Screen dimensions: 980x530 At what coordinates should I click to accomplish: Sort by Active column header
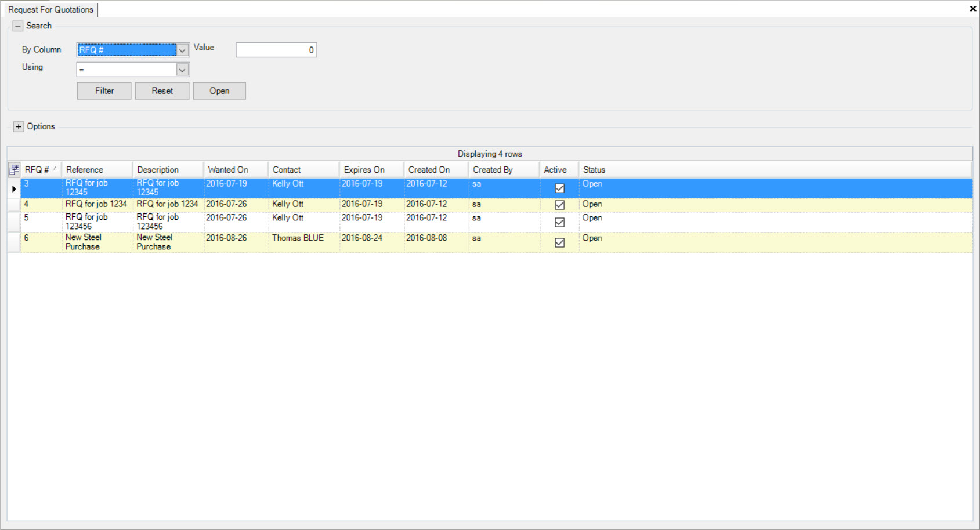559,169
